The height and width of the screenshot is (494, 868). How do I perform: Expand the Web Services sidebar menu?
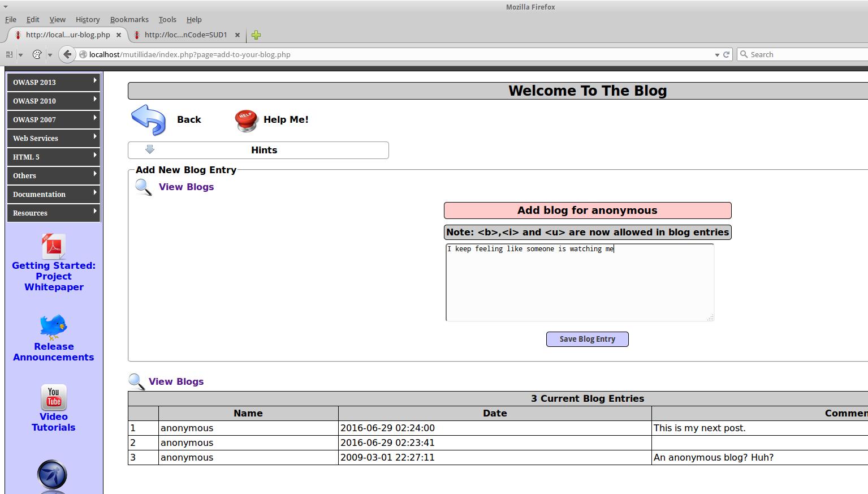tap(54, 138)
